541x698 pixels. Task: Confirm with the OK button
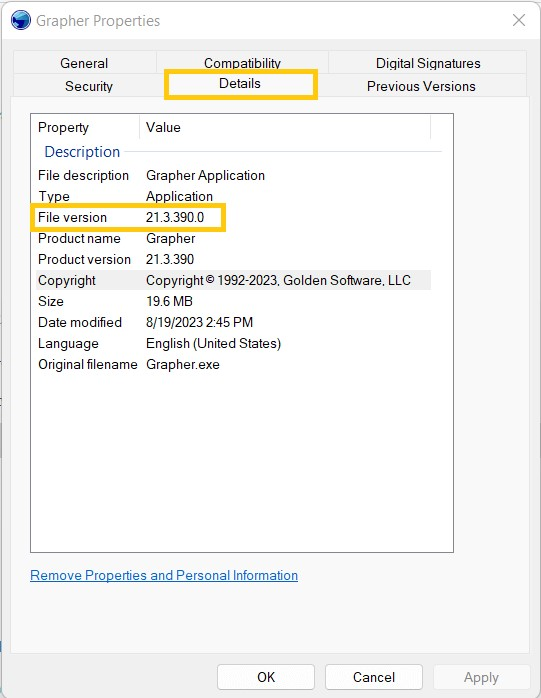click(266, 677)
